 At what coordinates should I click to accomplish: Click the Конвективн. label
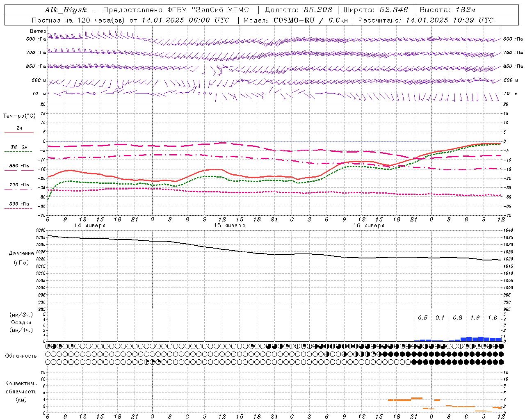coord(21,383)
